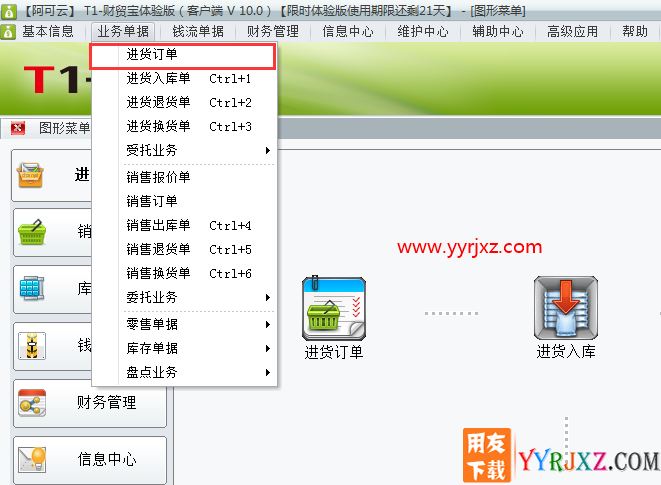661x485 pixels.
Task: Click the 信息中心 sidebar button label
Action: 107,459
